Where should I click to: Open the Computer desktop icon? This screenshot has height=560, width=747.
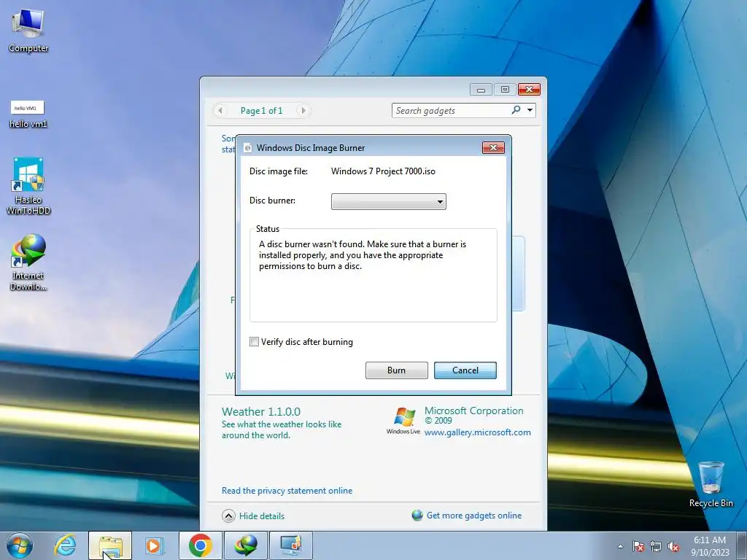pos(28,30)
